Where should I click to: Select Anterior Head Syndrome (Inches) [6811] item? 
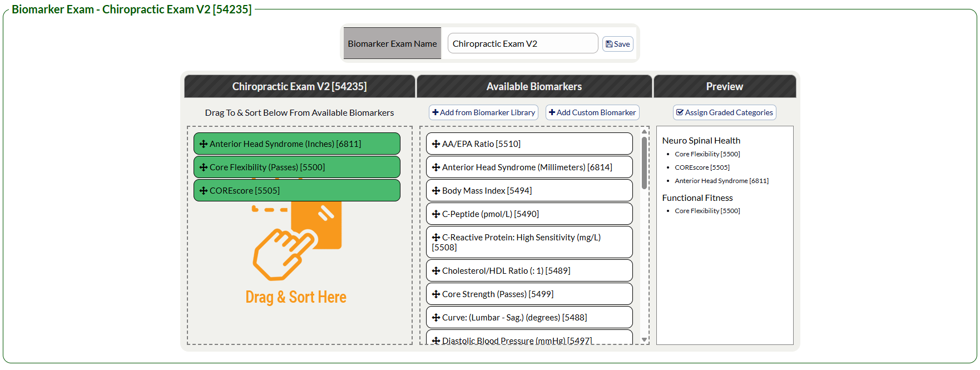[297, 144]
